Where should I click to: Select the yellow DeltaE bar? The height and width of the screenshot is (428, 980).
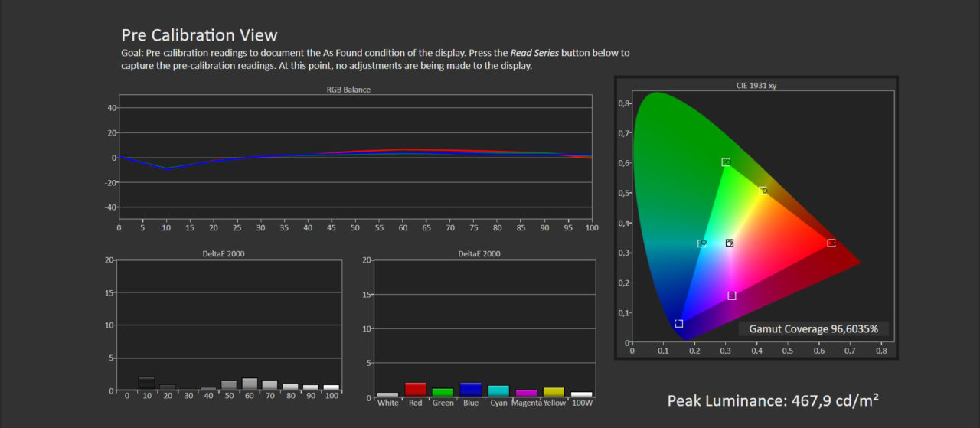point(554,392)
